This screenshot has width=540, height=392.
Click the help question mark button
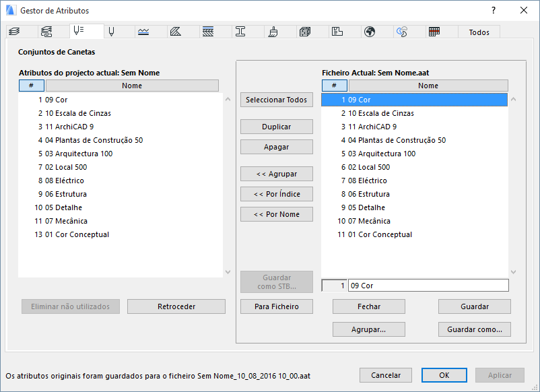[x=494, y=10]
